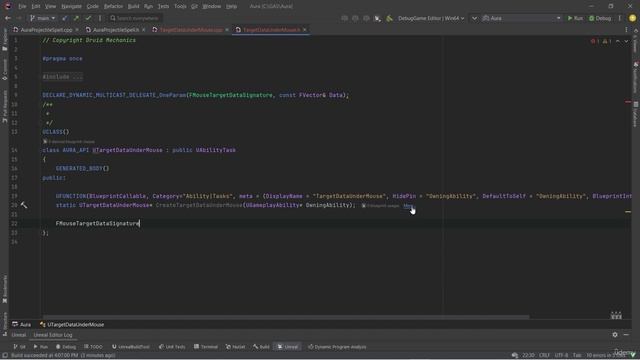Open the Navigate menu

pyautogui.click(x=71, y=7)
